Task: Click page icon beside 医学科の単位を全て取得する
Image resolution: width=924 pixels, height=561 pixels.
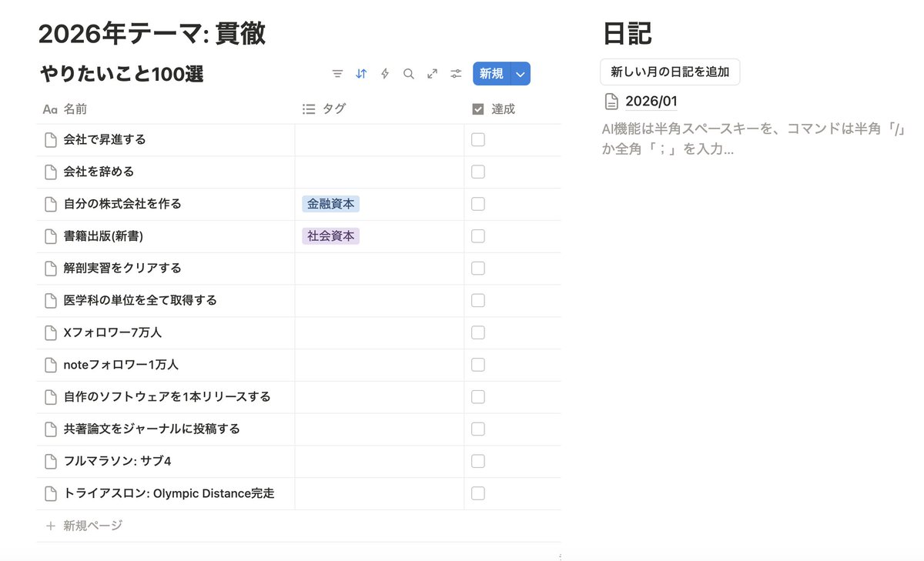Action: point(51,300)
